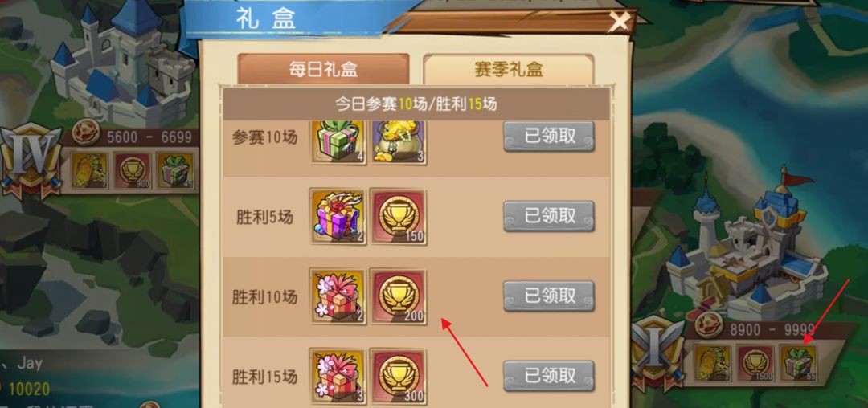
Task: Select the purple gift box in 胜利5场 row
Action: coord(338,217)
